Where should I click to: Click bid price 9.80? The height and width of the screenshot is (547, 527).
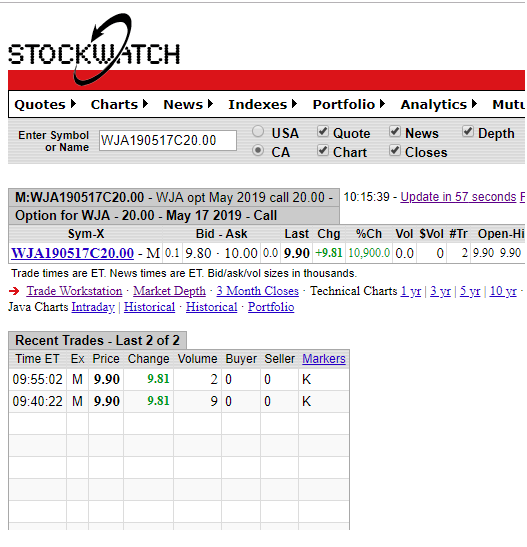[x=198, y=253]
